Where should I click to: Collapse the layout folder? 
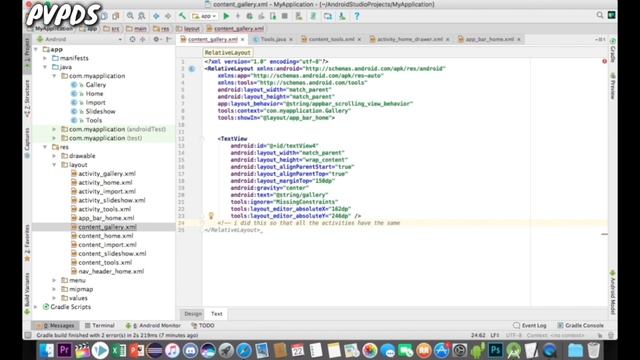tap(54, 165)
